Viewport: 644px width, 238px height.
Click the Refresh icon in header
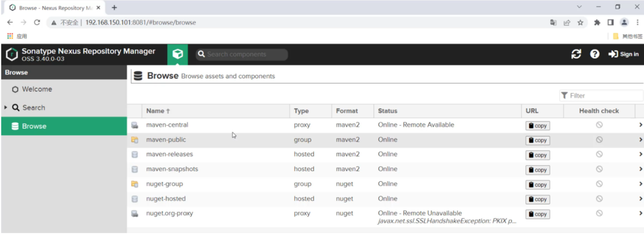point(576,54)
